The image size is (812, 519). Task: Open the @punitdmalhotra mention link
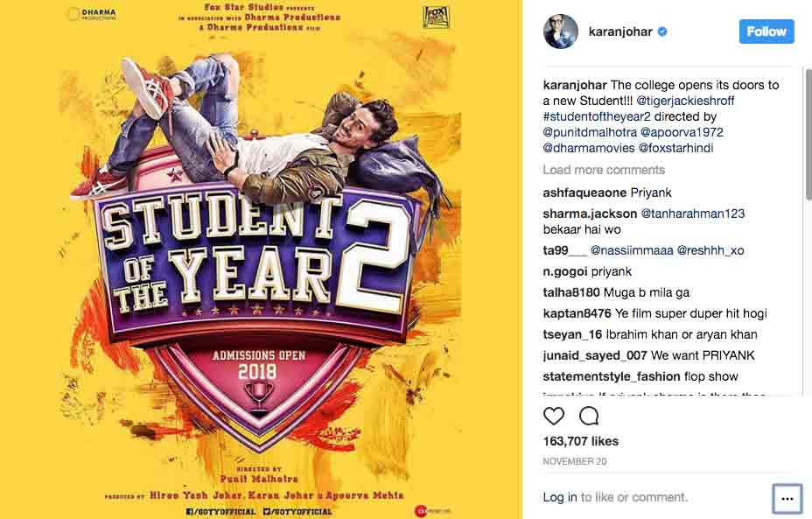(591, 132)
